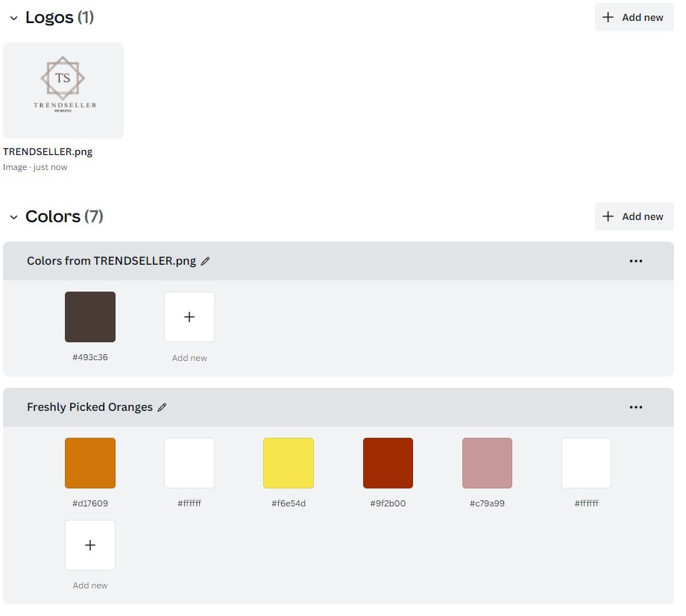The image size is (686, 616).
Task: Click Add new button for Logos
Action: pos(634,17)
